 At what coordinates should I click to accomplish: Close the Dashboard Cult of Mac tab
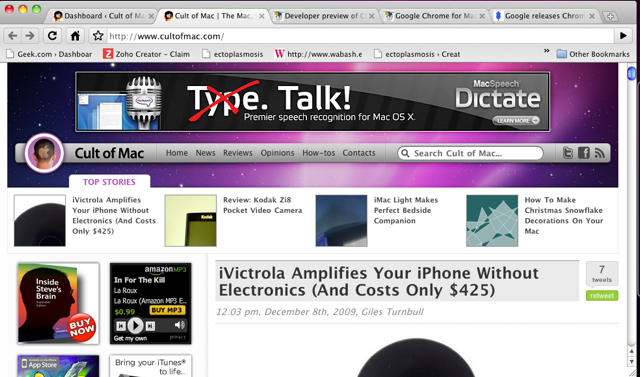(151, 16)
